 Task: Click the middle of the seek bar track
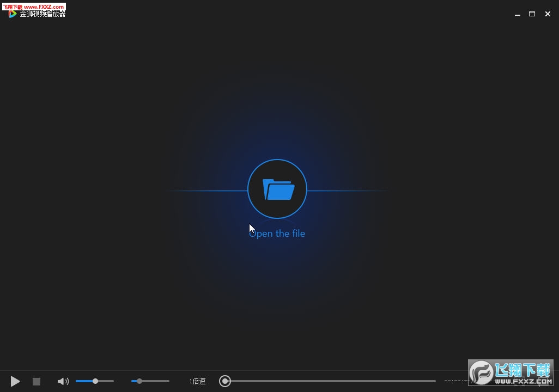(x=330, y=381)
